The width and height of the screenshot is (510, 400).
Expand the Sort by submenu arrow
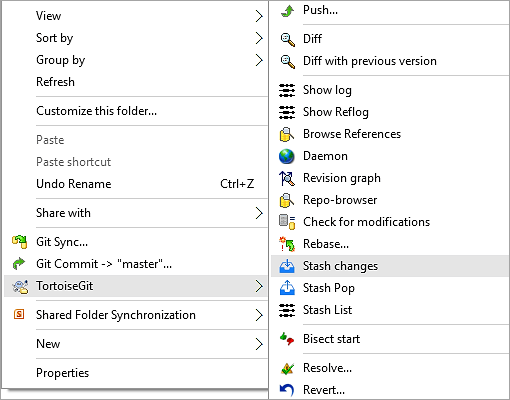(259, 38)
